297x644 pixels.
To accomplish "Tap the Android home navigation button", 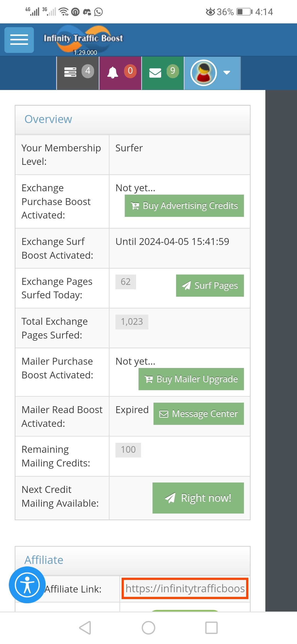I will point(148,628).
